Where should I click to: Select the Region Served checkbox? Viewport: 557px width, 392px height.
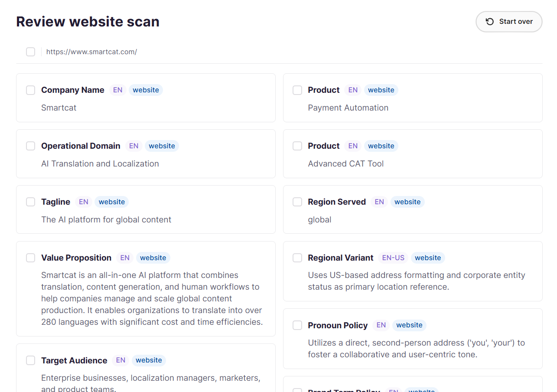click(x=297, y=202)
